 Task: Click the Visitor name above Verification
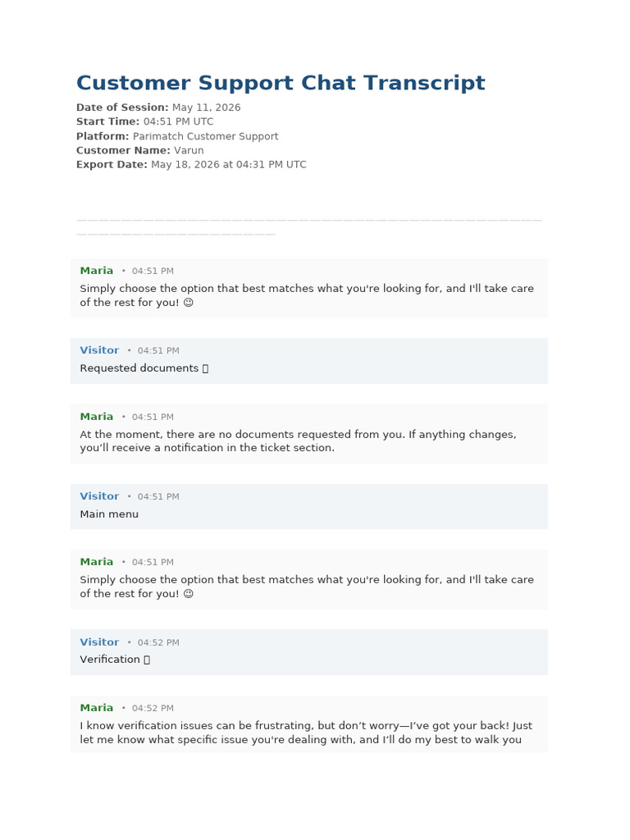tap(99, 642)
